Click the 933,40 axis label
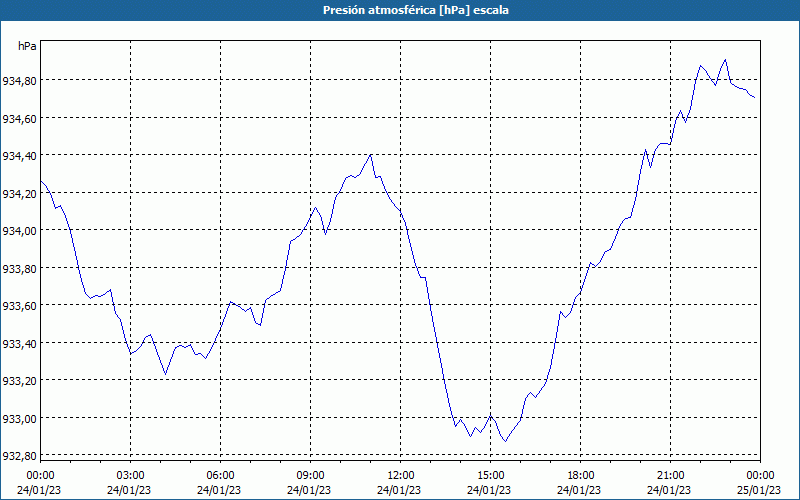 coord(19,343)
